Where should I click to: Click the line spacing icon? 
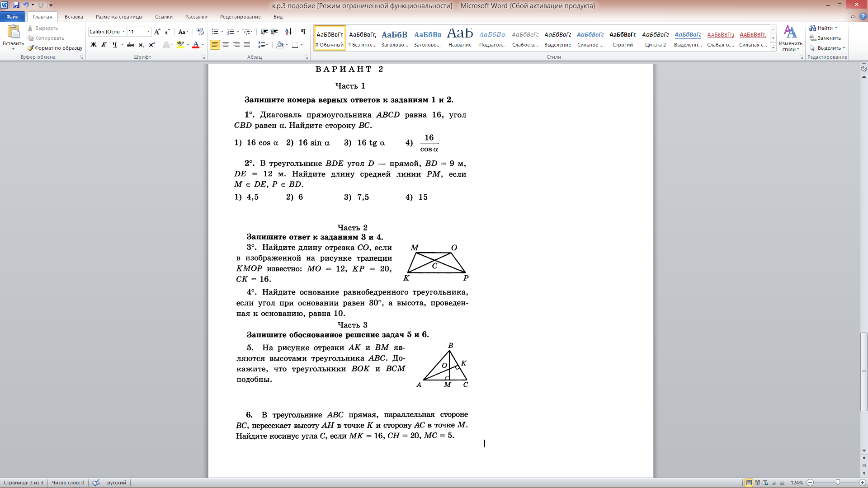(x=261, y=45)
